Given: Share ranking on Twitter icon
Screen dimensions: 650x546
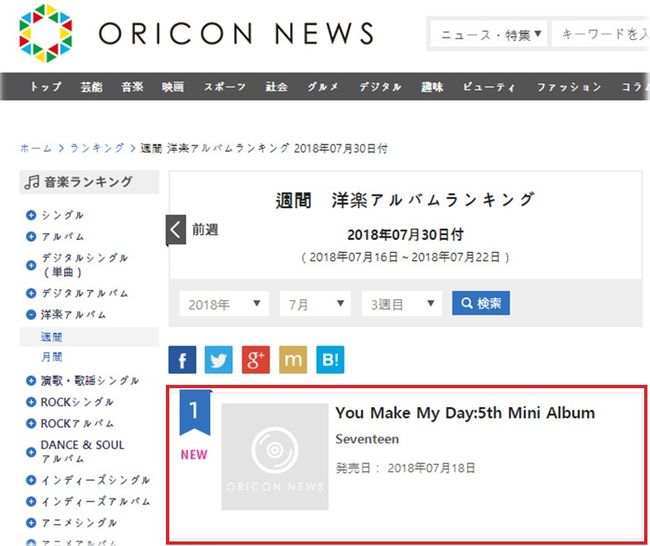Looking at the screenshot, I should pyautogui.click(x=219, y=359).
